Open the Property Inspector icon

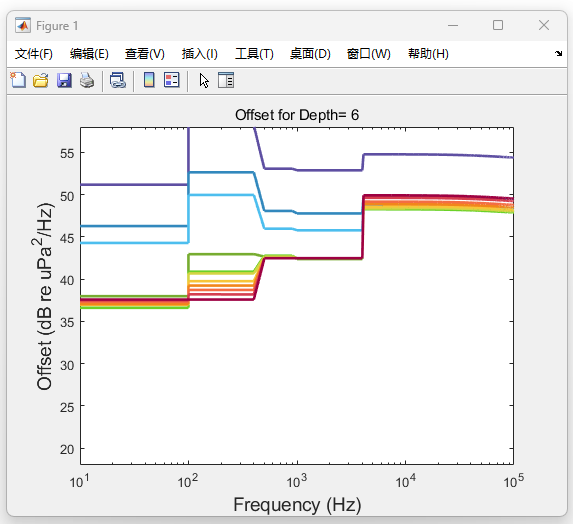226,80
